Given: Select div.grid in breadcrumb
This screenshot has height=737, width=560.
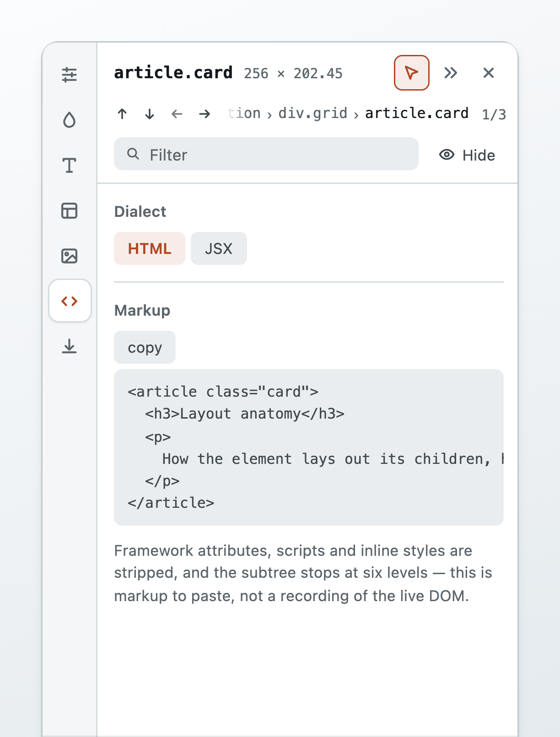Looking at the screenshot, I should pos(313,113).
